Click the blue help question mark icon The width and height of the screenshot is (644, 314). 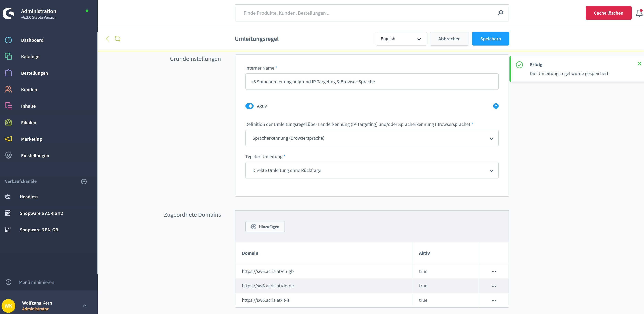pyautogui.click(x=496, y=106)
